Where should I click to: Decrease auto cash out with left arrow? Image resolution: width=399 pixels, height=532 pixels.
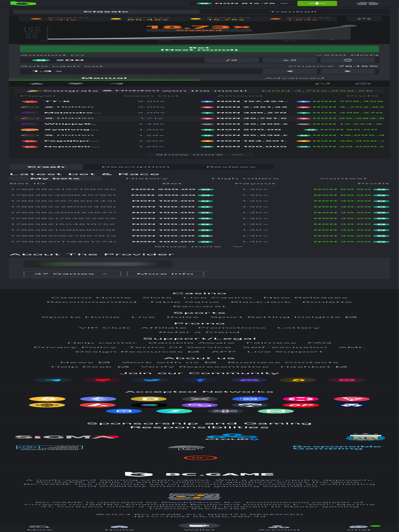click(x=289, y=71)
